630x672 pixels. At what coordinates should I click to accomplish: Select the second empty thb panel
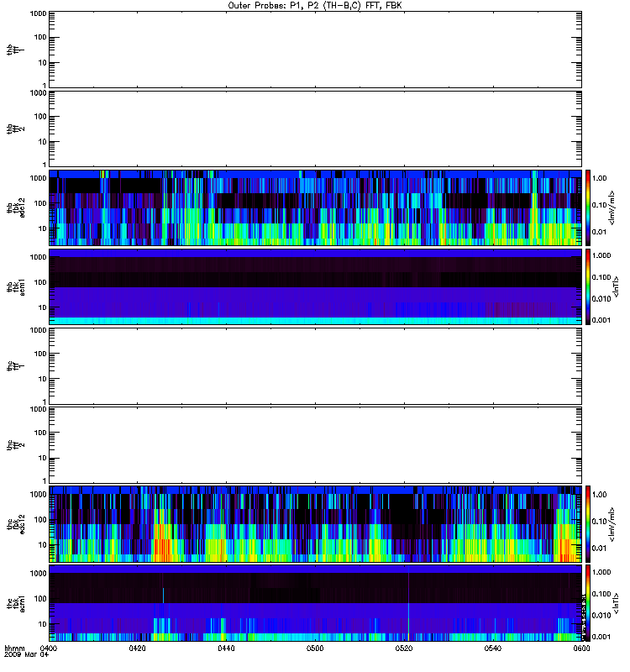pyautogui.click(x=316, y=129)
